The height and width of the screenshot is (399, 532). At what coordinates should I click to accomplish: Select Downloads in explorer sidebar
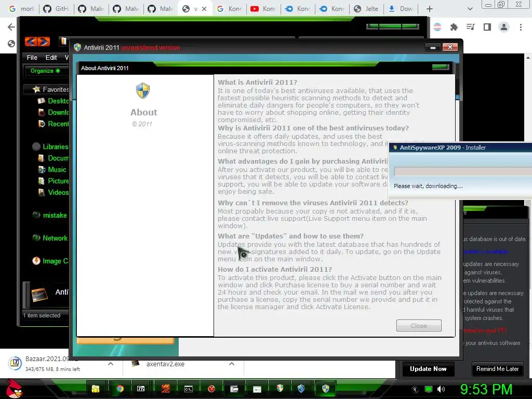(53, 112)
